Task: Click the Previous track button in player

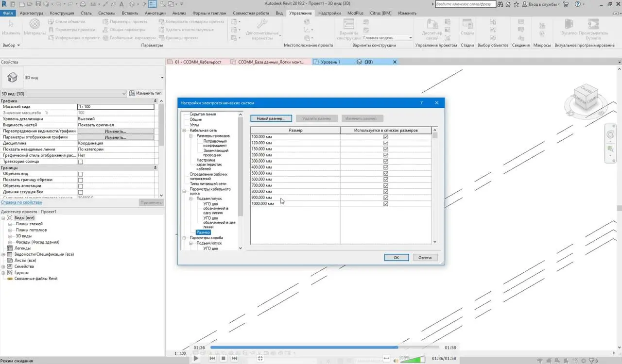Action: (212, 358)
